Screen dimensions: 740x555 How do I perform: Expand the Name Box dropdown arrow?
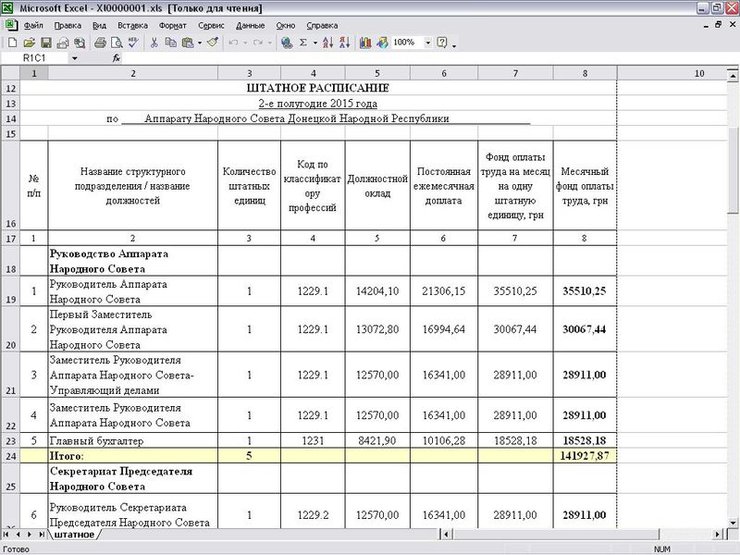(74, 58)
